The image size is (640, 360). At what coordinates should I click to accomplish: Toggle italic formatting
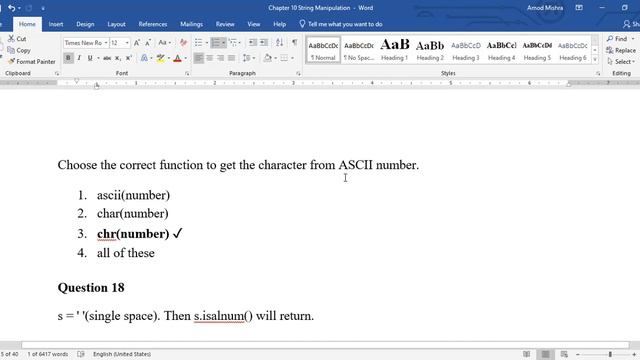(x=79, y=58)
